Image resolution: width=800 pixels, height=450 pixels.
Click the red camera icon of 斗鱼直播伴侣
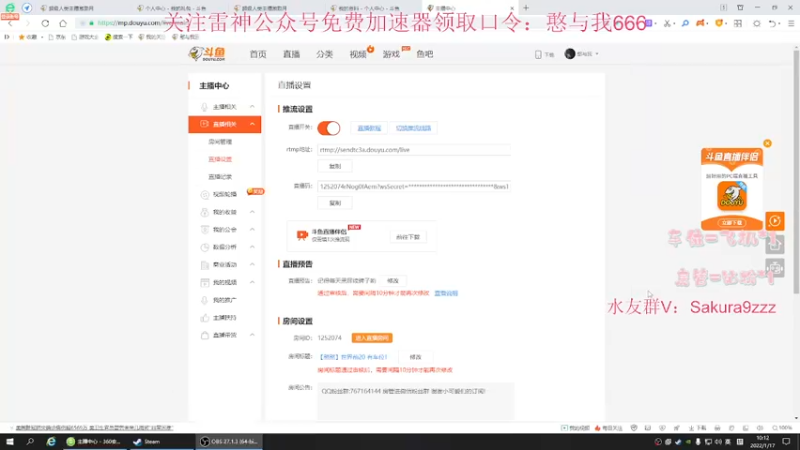[302, 235]
